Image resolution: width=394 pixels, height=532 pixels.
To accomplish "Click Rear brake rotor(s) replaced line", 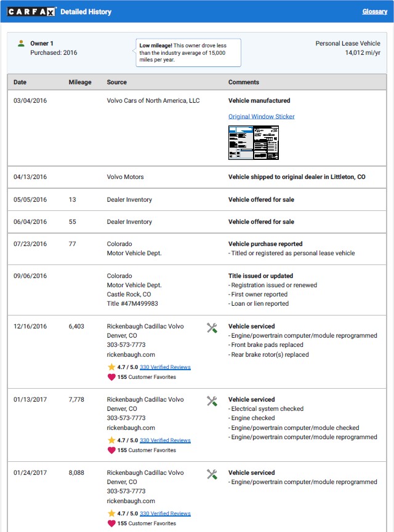I will point(268,355).
